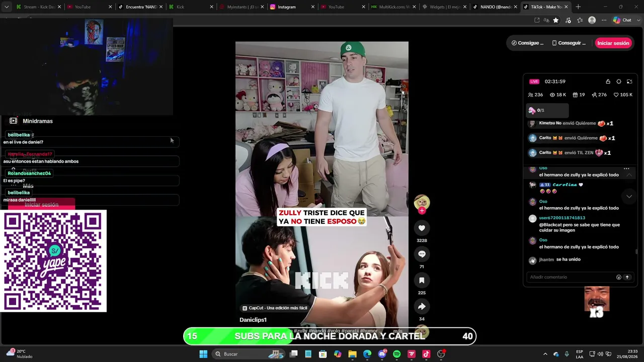Bookmark the video with the save icon
The image size is (644, 362).
(422, 280)
